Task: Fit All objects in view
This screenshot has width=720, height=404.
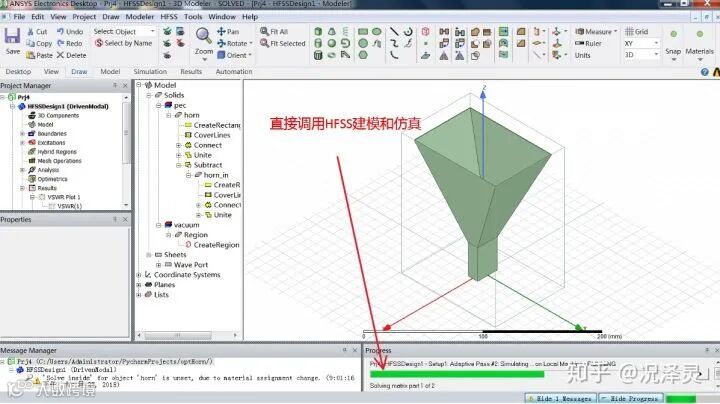Action: click(274, 32)
